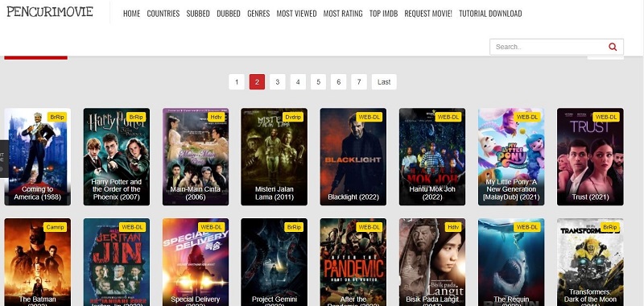
Task: Click the red search magnifier icon
Action: point(613,47)
